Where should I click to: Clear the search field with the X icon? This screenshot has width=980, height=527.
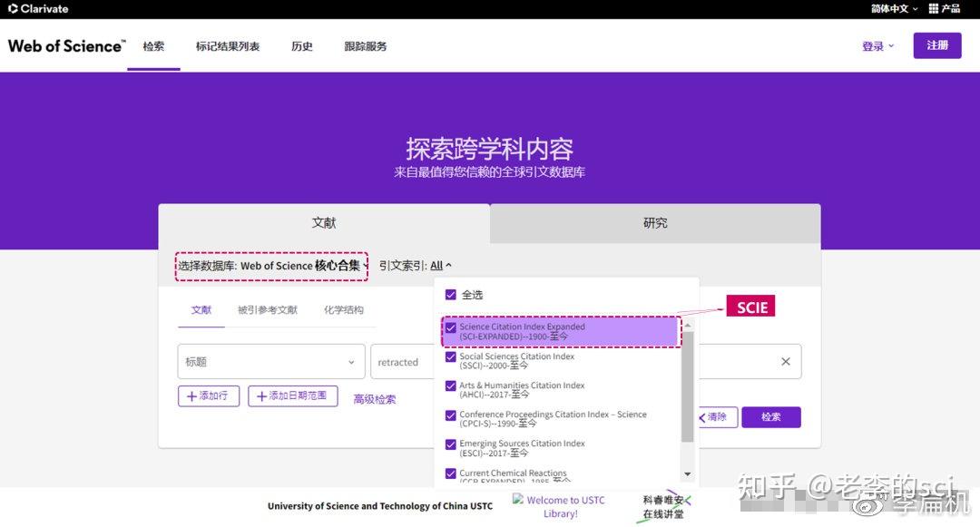click(x=786, y=362)
